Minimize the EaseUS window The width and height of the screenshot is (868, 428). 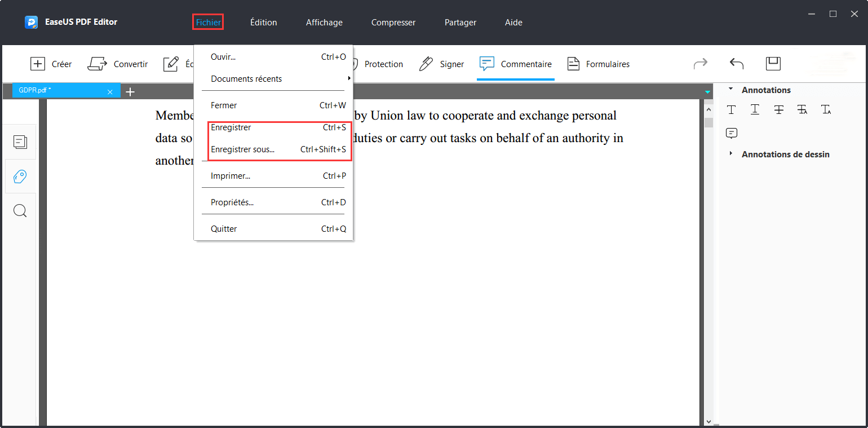pos(812,14)
